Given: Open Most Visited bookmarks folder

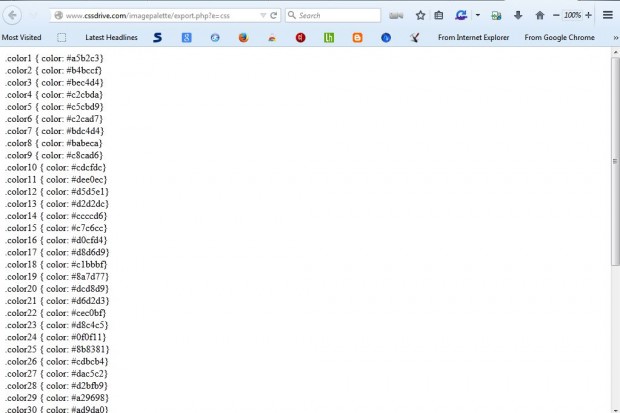Looking at the screenshot, I should (x=21, y=38).
